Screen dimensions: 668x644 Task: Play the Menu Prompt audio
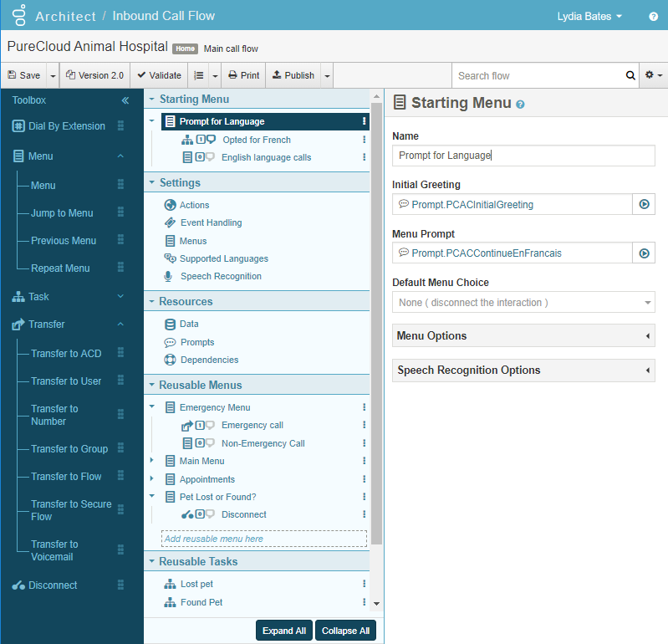pos(644,253)
